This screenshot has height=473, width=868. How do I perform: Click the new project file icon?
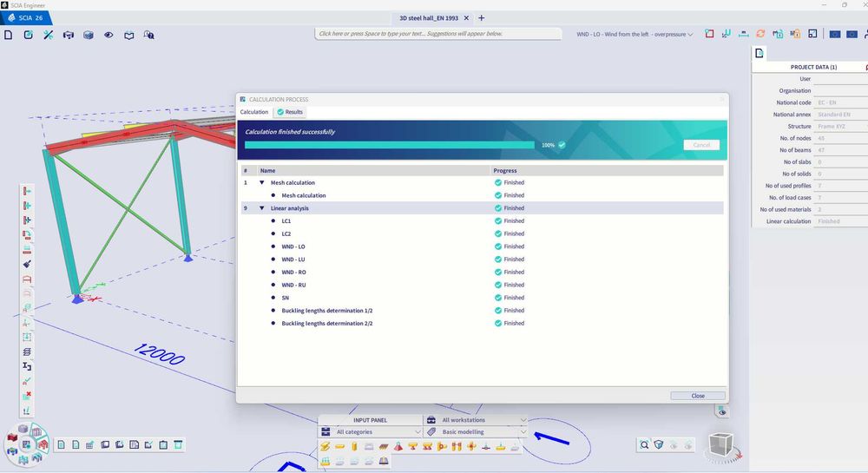tap(9, 35)
